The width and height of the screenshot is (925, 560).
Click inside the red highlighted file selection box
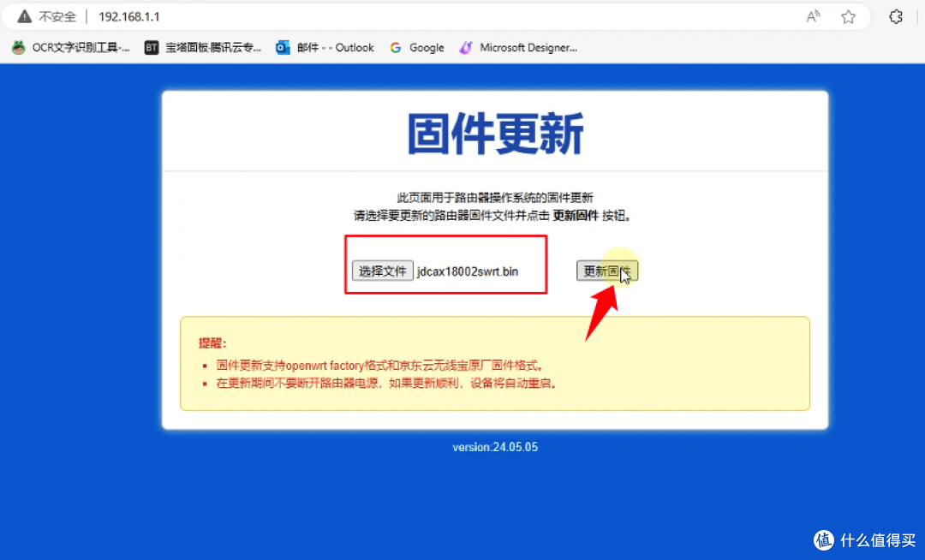point(445,265)
